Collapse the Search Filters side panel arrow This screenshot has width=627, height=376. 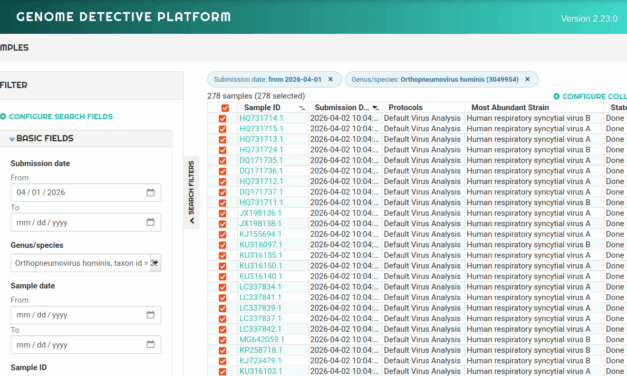coord(192,221)
